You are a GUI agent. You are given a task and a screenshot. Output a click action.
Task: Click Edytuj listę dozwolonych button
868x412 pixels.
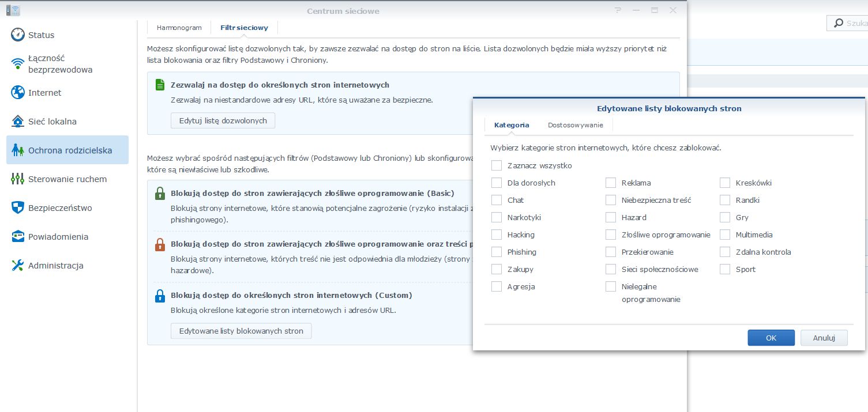click(223, 120)
